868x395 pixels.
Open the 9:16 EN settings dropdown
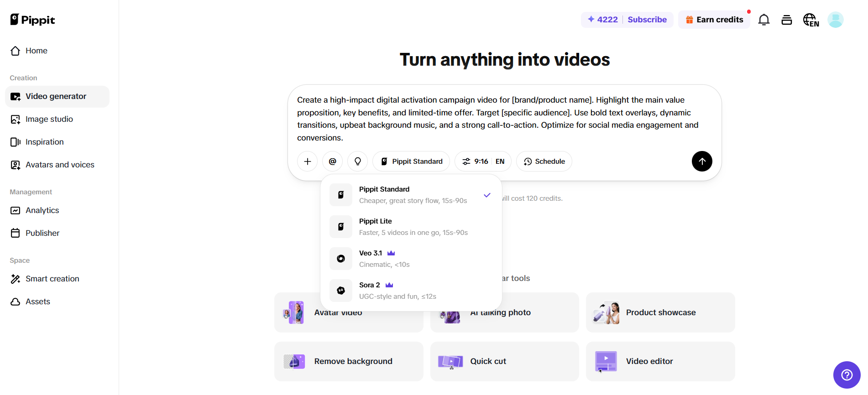483,161
